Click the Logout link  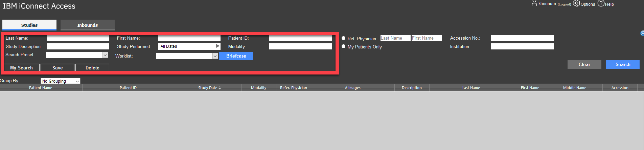(x=564, y=4)
